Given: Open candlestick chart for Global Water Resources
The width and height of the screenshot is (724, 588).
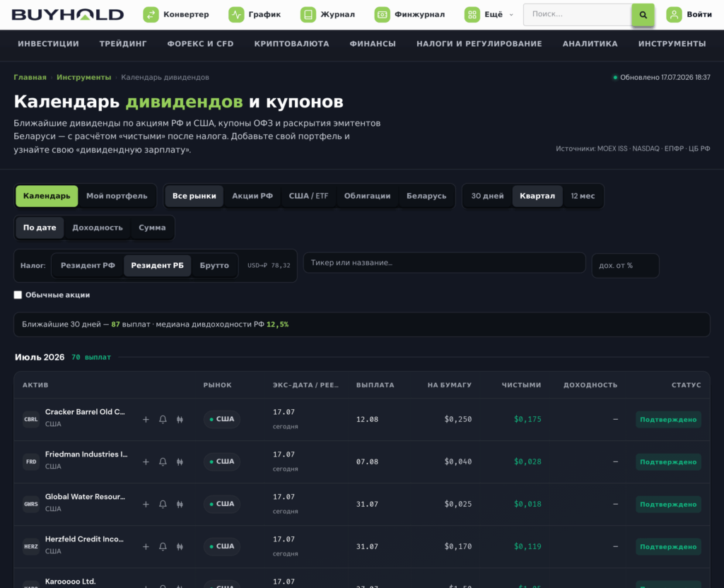Looking at the screenshot, I should [x=180, y=505].
